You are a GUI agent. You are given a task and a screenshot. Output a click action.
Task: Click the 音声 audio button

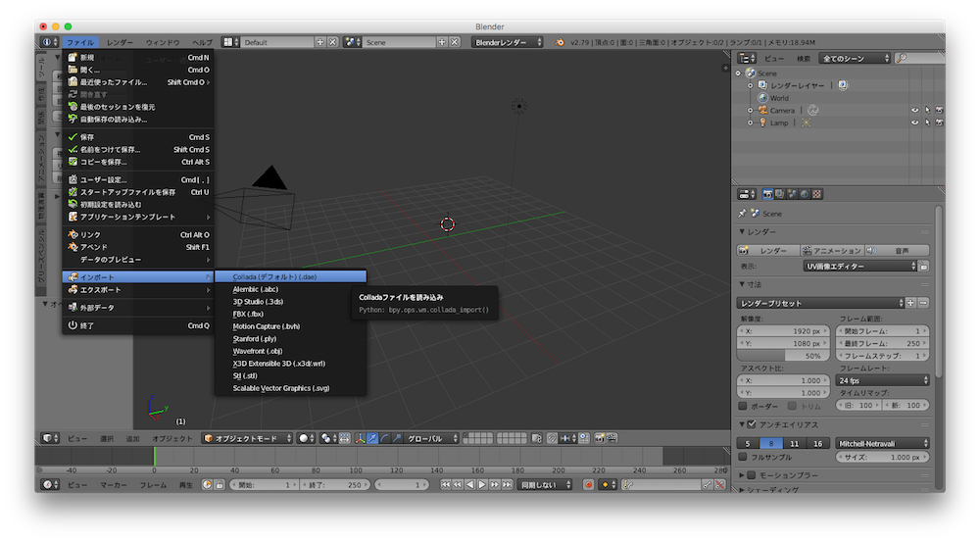897,251
